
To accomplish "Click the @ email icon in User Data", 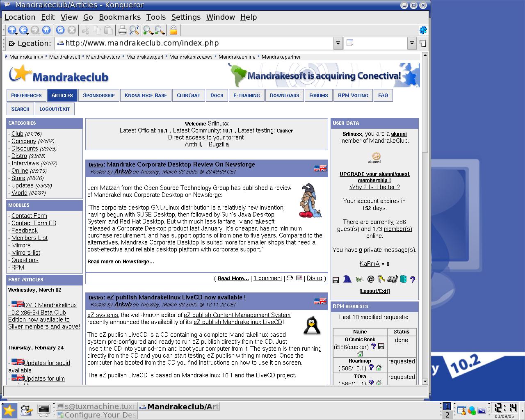I will [371, 279].
